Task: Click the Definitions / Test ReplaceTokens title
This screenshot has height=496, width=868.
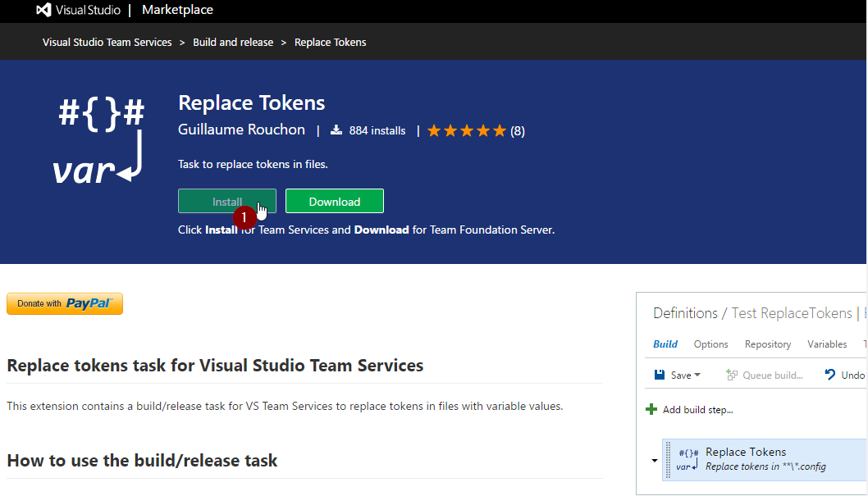Action: pos(752,313)
